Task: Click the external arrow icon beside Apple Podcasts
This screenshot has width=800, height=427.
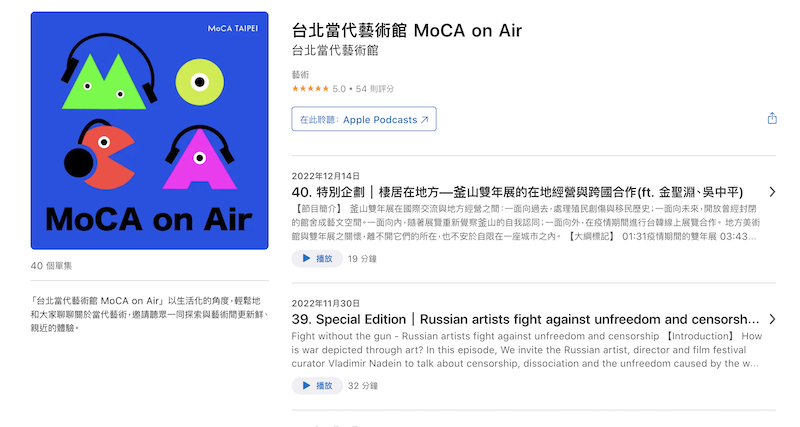Action: tap(424, 119)
